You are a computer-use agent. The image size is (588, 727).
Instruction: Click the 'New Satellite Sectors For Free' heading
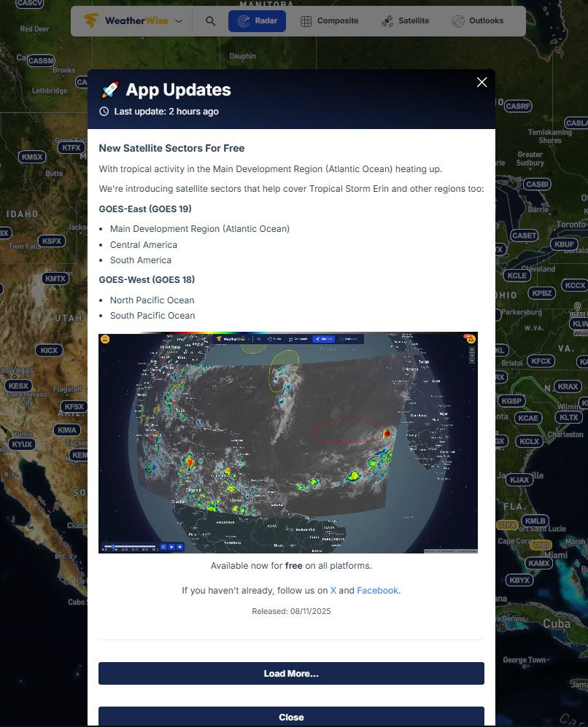coord(171,148)
